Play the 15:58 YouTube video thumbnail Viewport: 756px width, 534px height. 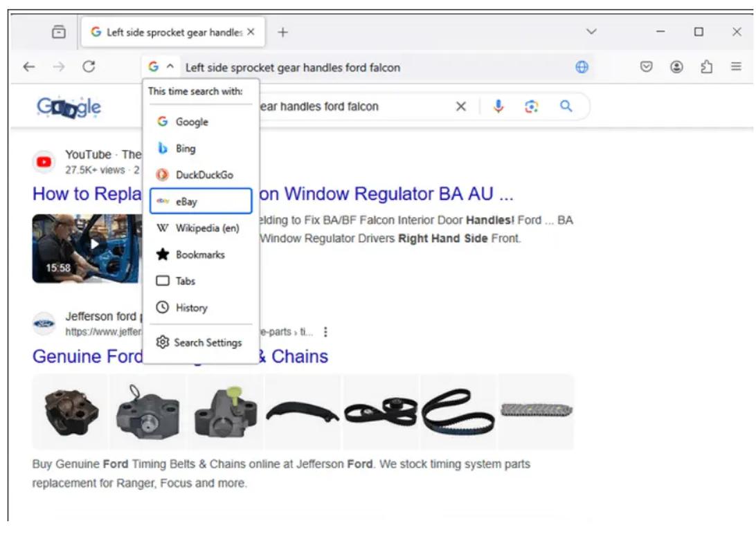[x=87, y=248]
